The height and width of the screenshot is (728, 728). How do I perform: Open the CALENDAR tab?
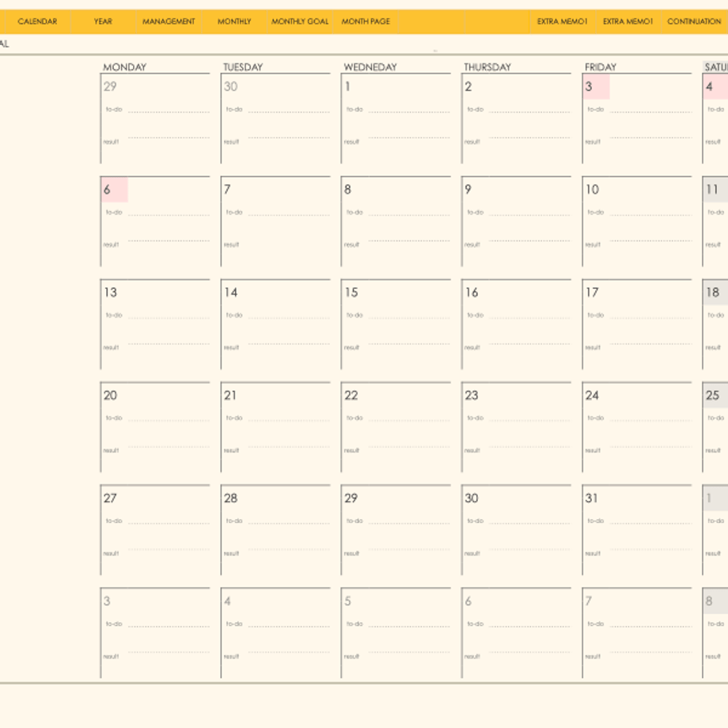(x=37, y=21)
